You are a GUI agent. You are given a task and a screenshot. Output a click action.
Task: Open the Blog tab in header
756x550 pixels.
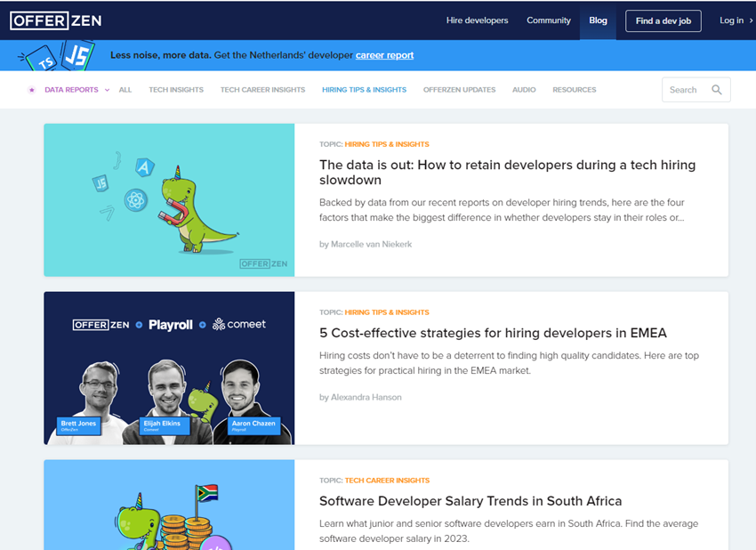click(x=598, y=20)
